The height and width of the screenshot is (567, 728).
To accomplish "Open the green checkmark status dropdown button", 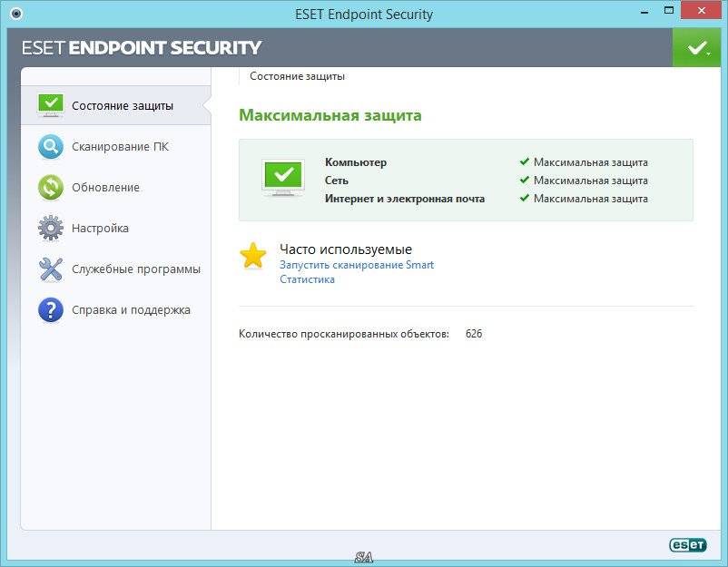I will (x=697, y=48).
